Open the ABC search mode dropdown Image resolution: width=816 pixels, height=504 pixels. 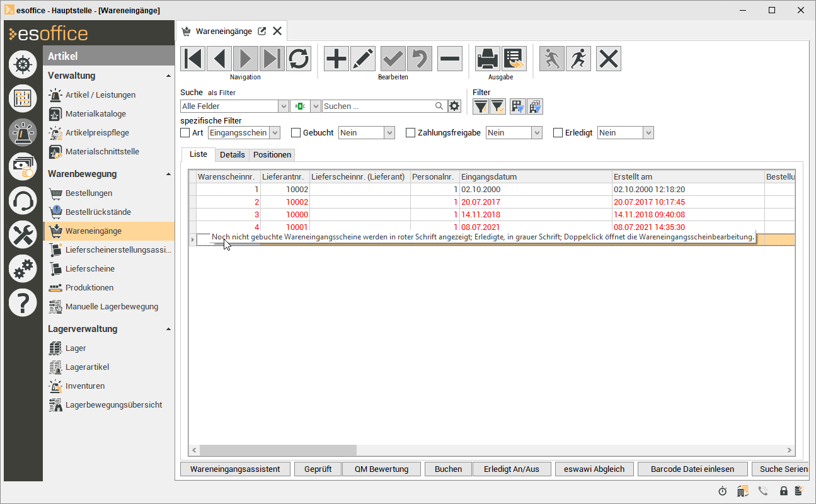pyautogui.click(x=316, y=106)
